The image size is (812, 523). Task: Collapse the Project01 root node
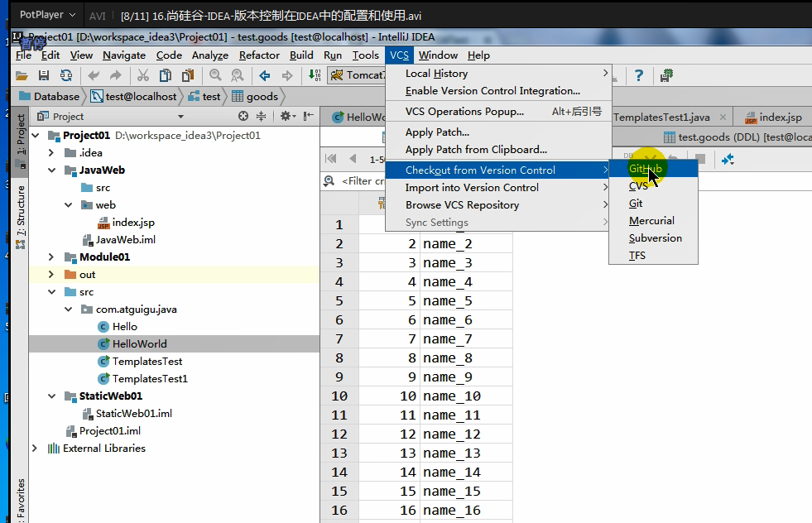pyautogui.click(x=36, y=136)
